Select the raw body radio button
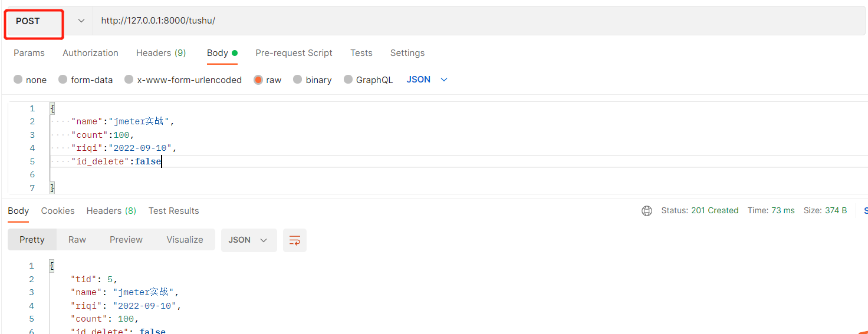 tap(258, 80)
